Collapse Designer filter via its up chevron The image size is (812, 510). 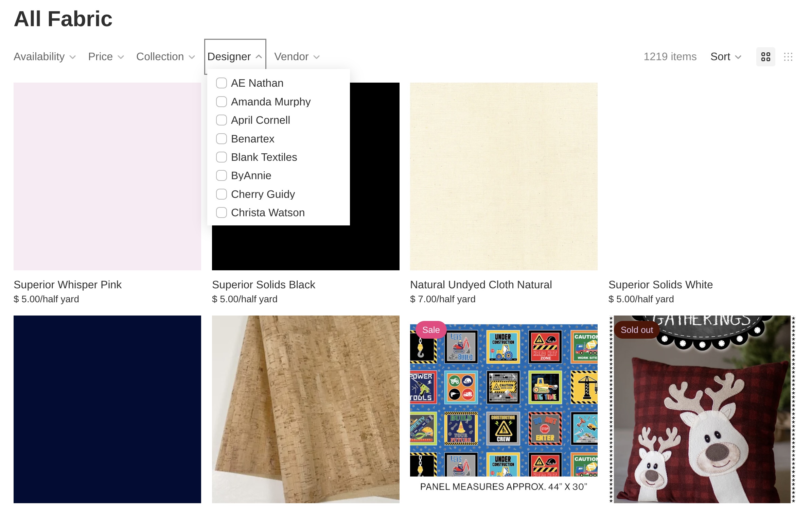coord(259,57)
